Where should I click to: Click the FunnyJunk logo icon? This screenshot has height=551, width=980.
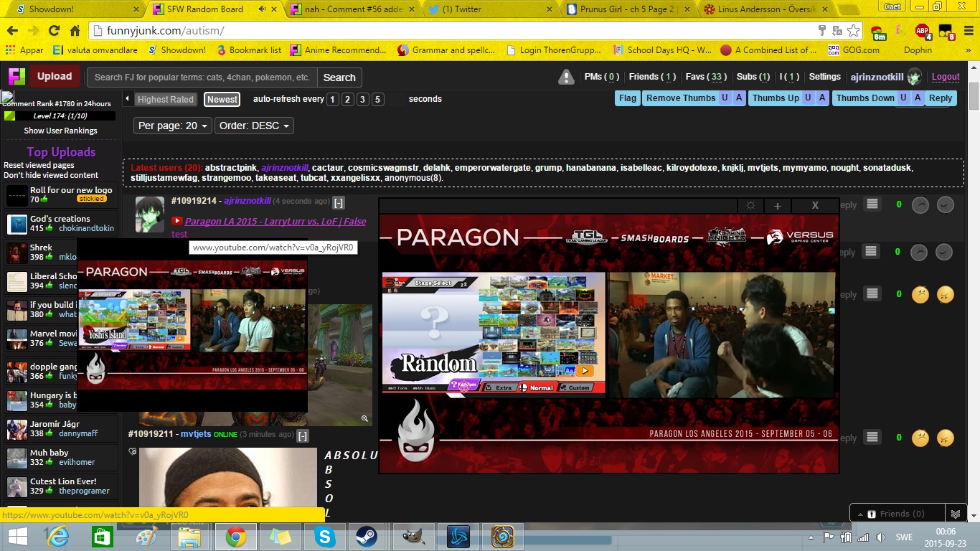click(x=17, y=77)
